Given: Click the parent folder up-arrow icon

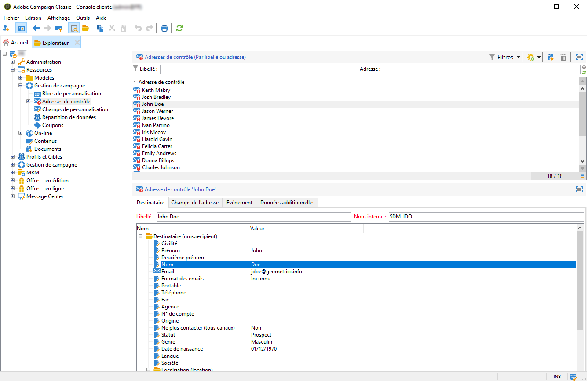Looking at the screenshot, I should [x=58, y=28].
